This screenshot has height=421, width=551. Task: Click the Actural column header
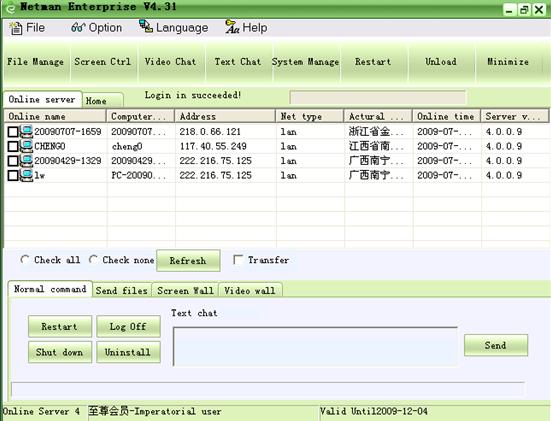(378, 116)
